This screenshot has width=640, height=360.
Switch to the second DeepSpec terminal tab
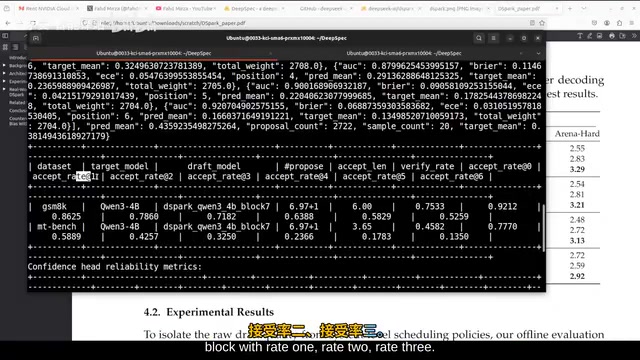coord(404,53)
